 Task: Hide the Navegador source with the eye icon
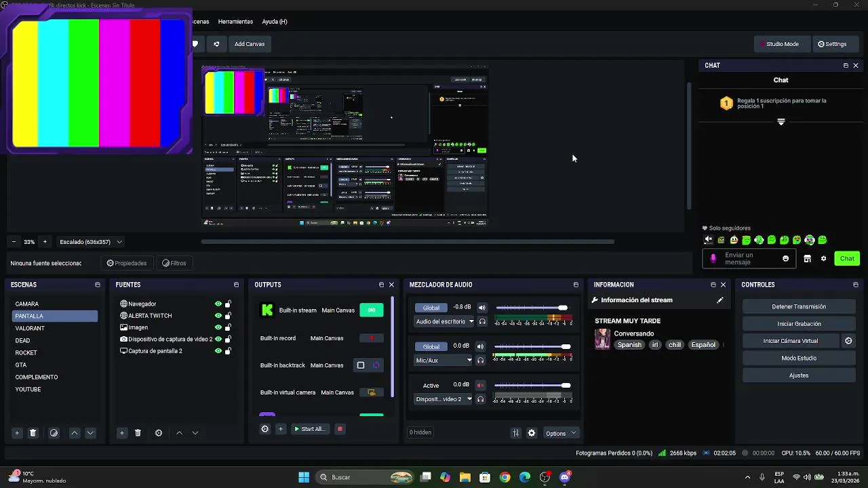218,304
